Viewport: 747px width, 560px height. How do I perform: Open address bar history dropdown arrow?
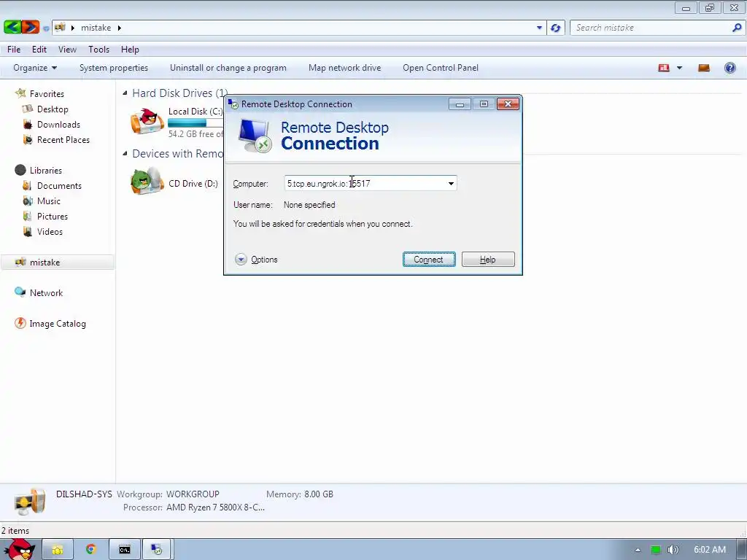tap(539, 28)
